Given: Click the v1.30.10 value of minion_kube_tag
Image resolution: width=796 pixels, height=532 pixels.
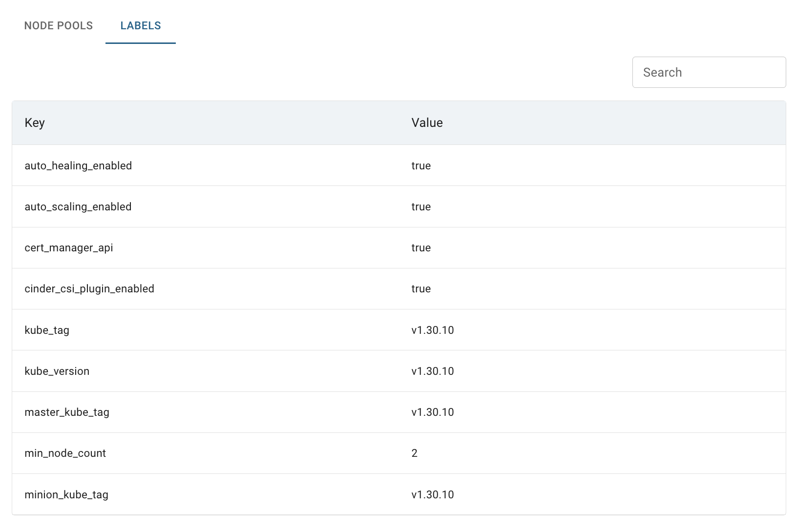Looking at the screenshot, I should (433, 495).
